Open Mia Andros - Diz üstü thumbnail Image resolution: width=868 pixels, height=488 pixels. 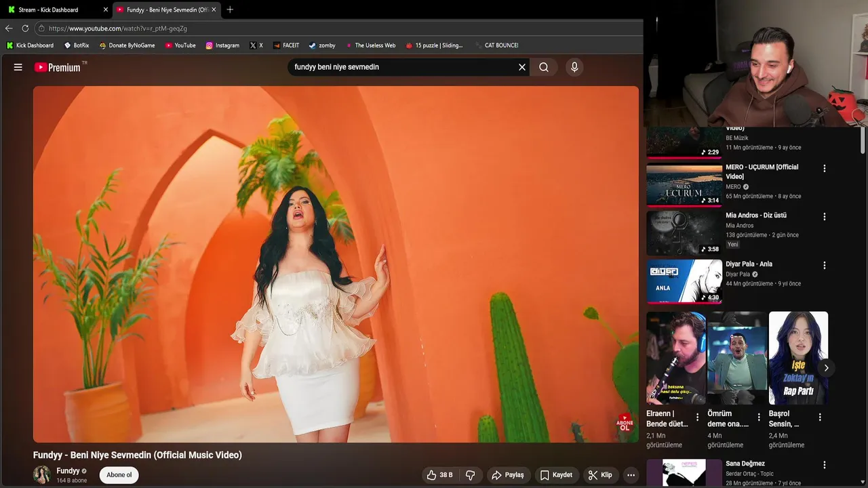[684, 232]
